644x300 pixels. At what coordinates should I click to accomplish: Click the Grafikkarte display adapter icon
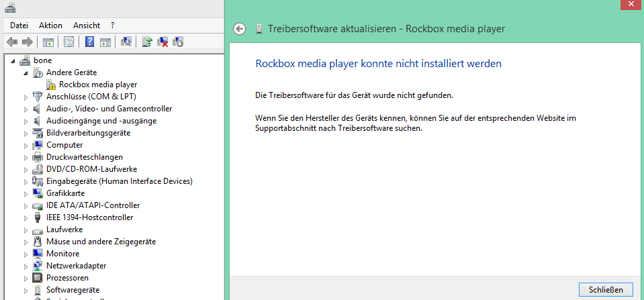(38, 193)
